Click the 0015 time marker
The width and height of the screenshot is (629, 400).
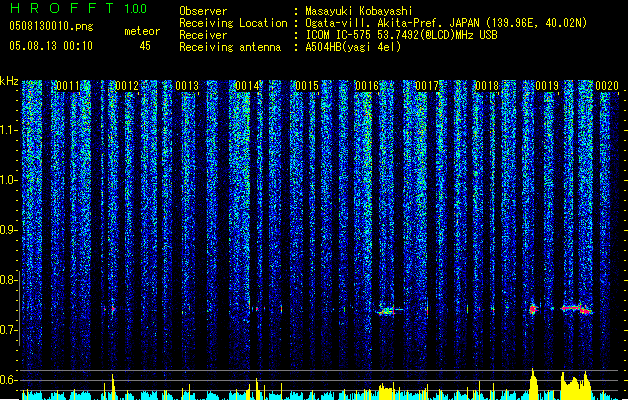pyautogui.click(x=307, y=86)
